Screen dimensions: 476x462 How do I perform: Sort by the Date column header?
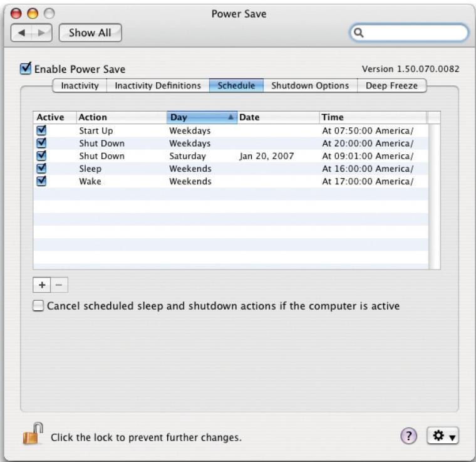[278, 117]
